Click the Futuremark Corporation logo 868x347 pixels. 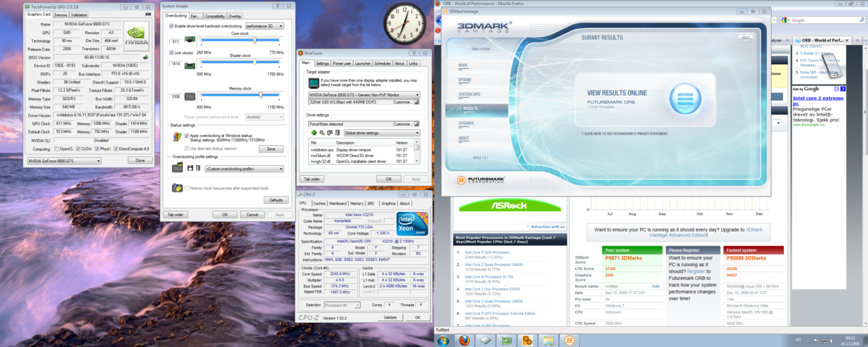(481, 181)
